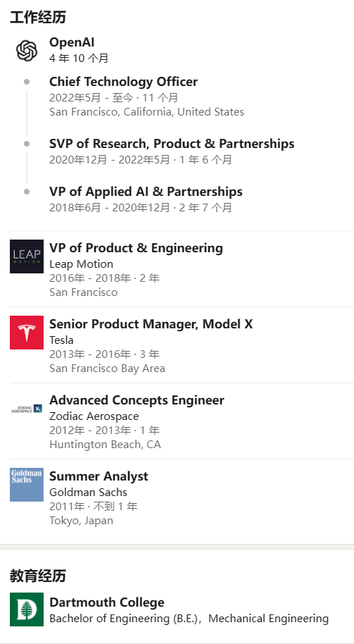Open the OpenAI company name link

(72, 42)
